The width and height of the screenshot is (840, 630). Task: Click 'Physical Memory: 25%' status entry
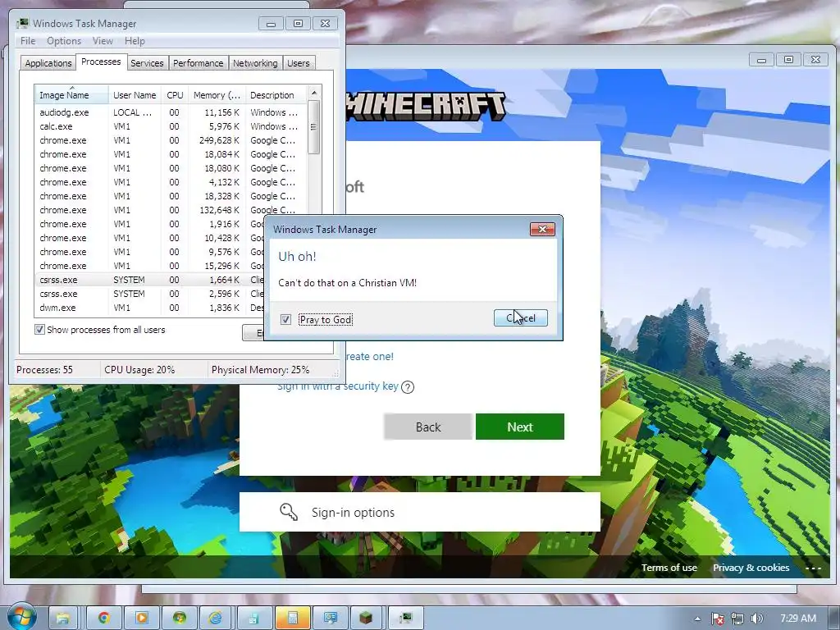click(260, 370)
